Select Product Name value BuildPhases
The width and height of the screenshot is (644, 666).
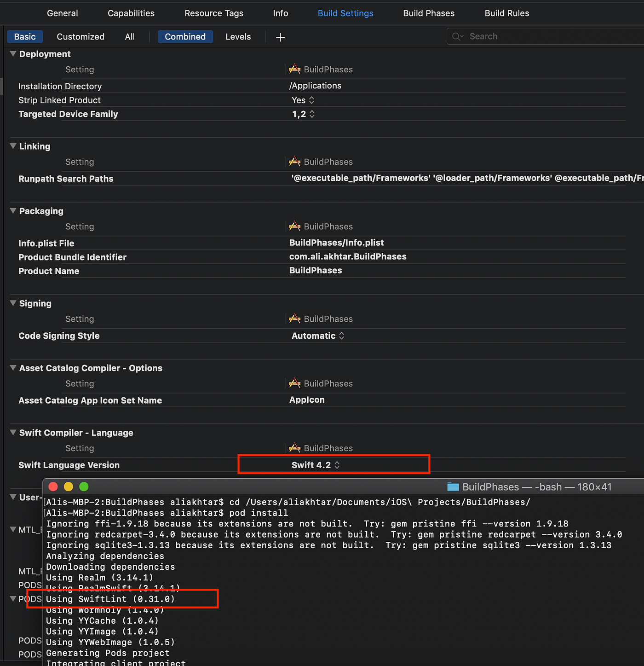coord(316,270)
